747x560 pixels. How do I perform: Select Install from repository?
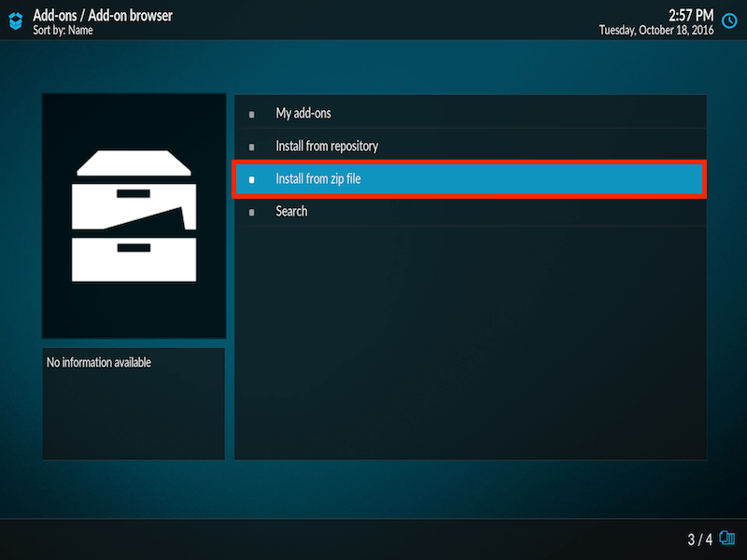click(x=471, y=146)
